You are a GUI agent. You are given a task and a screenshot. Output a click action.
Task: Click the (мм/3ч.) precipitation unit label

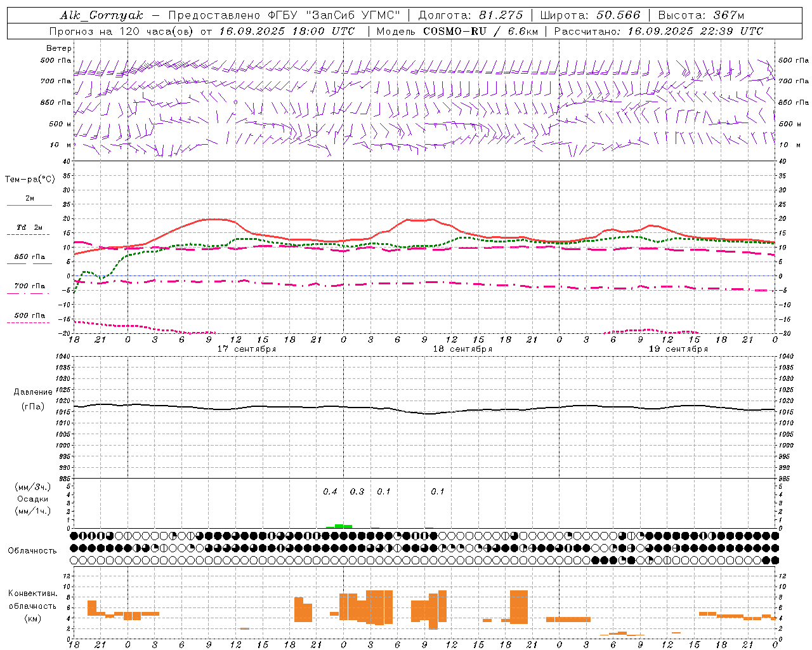[x=33, y=487]
